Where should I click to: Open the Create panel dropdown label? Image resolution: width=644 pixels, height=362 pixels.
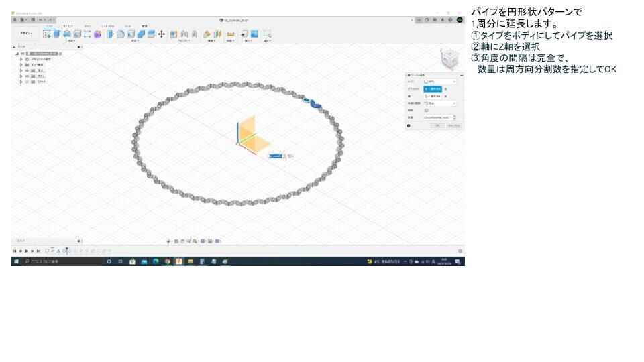[72, 41]
